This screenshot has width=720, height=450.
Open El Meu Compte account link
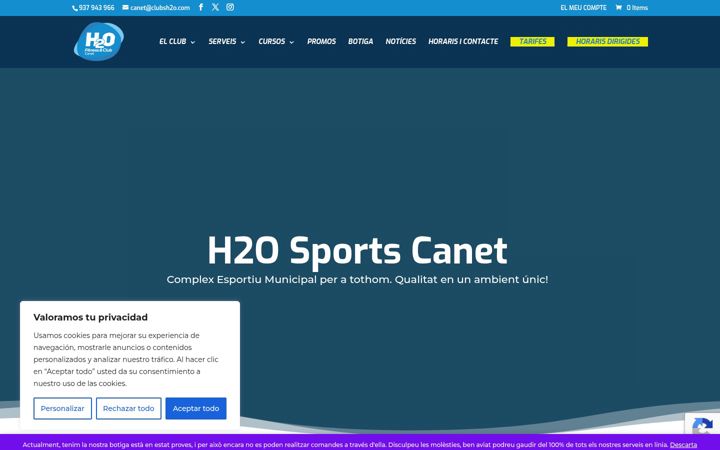(583, 8)
